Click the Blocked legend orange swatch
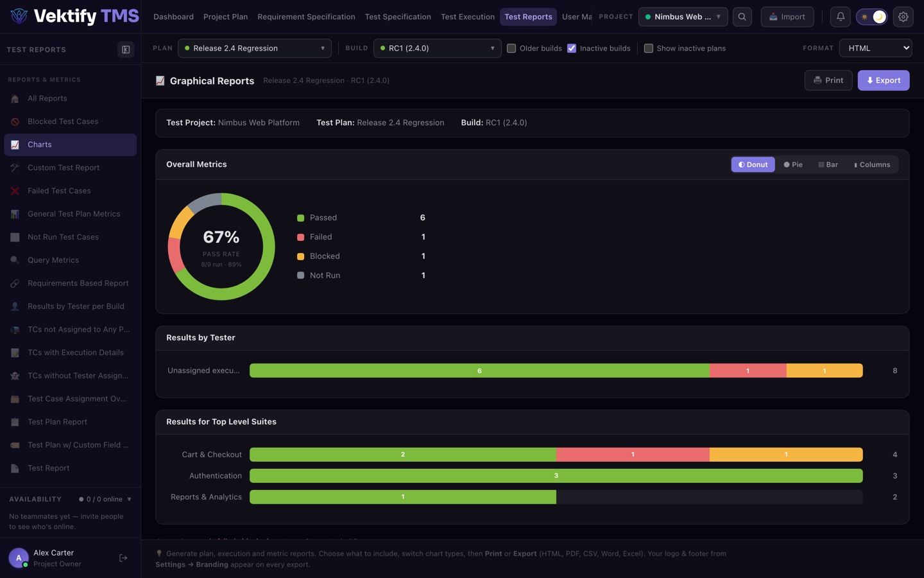The image size is (924, 578). pyautogui.click(x=300, y=256)
